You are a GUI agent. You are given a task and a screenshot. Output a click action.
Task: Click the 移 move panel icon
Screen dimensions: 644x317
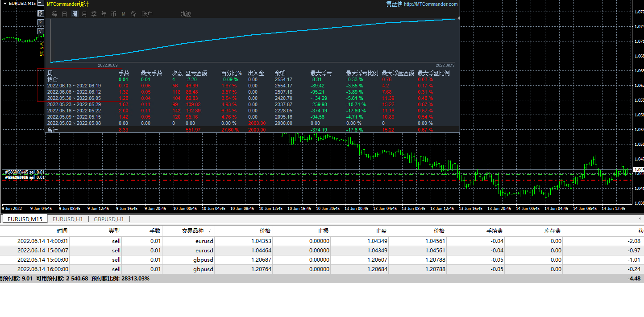[40, 13]
